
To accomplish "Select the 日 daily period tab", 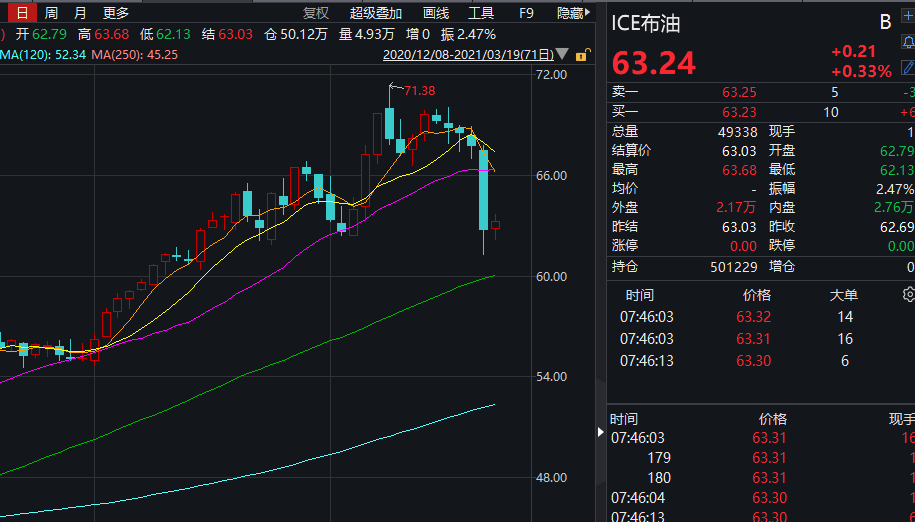I will click(x=22, y=13).
